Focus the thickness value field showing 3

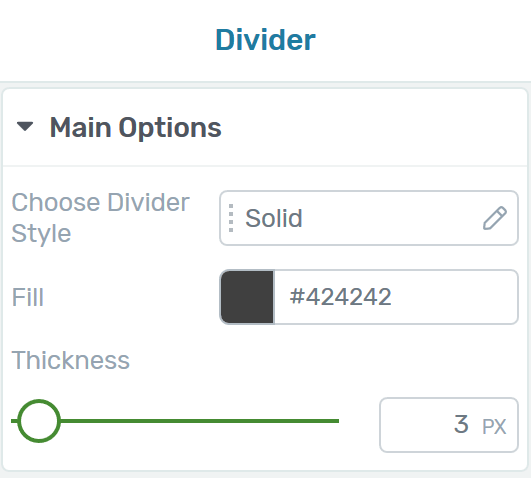coord(449,425)
